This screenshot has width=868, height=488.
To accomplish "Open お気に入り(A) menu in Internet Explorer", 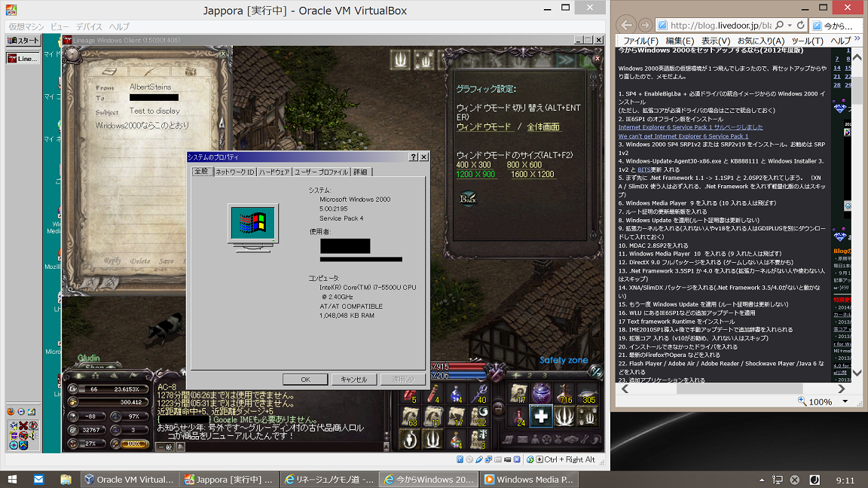I will (760, 41).
